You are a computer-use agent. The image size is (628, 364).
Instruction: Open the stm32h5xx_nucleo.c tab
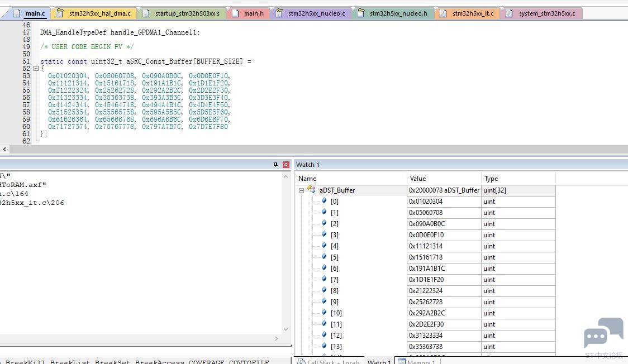(x=311, y=13)
